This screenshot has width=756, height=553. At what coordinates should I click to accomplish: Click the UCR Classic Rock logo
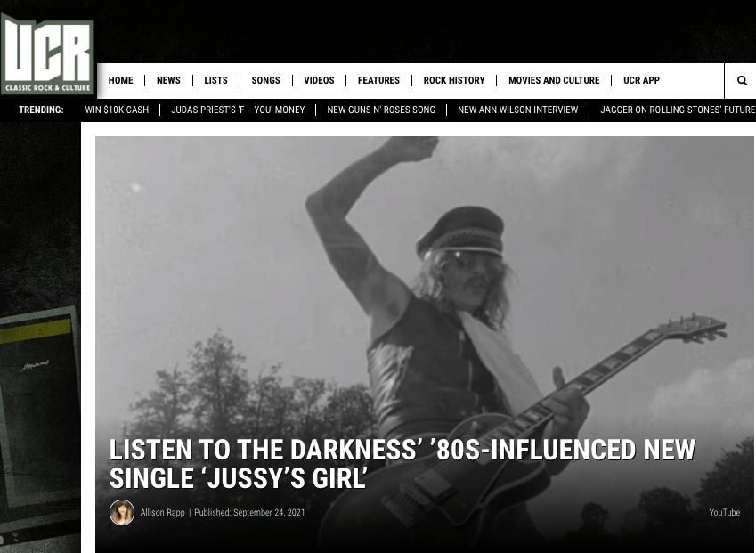[x=47, y=54]
